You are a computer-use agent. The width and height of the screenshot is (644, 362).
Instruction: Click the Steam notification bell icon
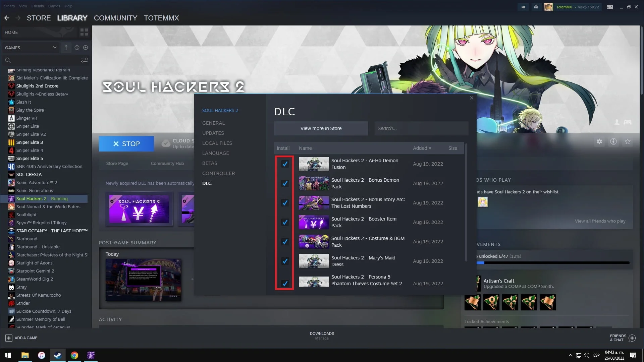click(x=523, y=7)
